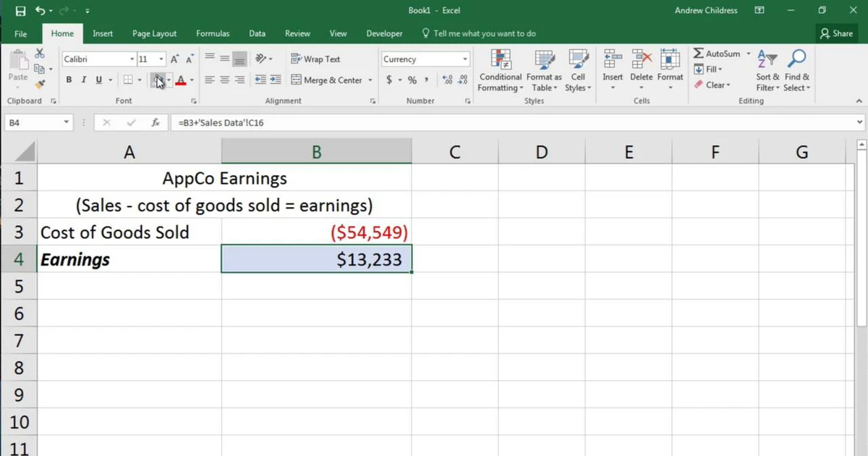Toggle Italic formatting

click(x=84, y=80)
